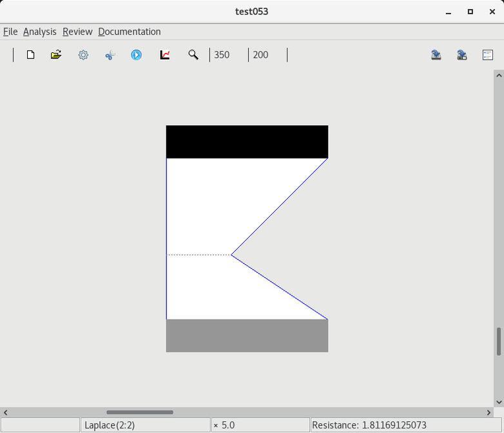Open the Documentation menu

(x=129, y=32)
